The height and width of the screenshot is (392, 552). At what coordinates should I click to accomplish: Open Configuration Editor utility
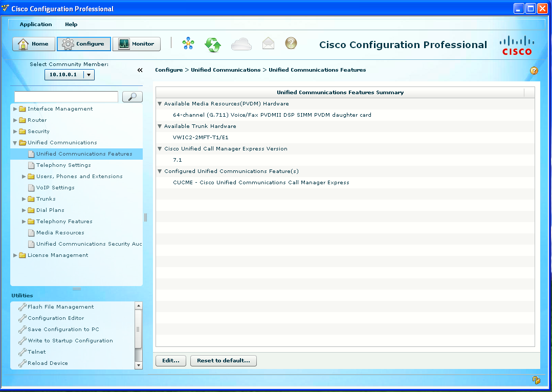56,318
